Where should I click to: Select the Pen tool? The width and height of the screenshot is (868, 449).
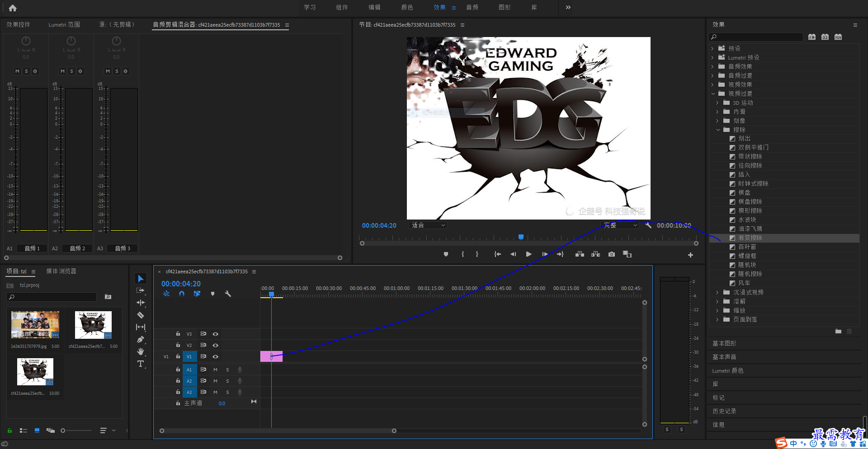[141, 339]
